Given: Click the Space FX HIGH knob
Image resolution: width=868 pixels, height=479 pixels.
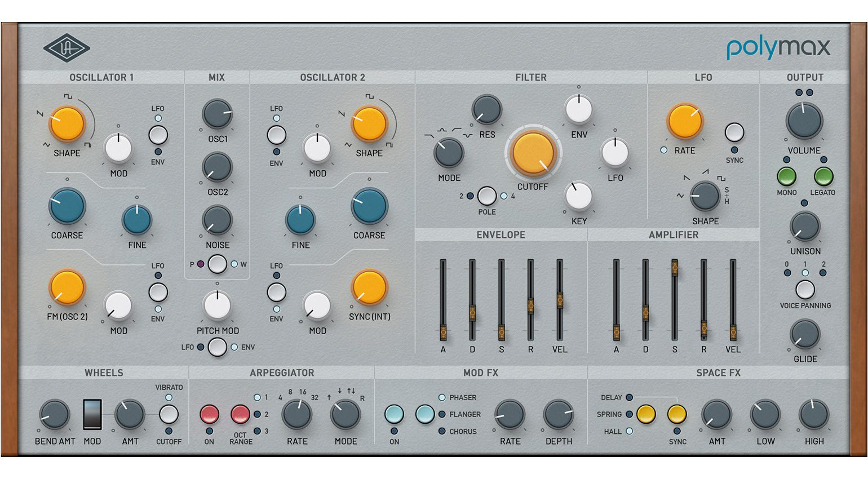Looking at the screenshot, I should 814,415.
